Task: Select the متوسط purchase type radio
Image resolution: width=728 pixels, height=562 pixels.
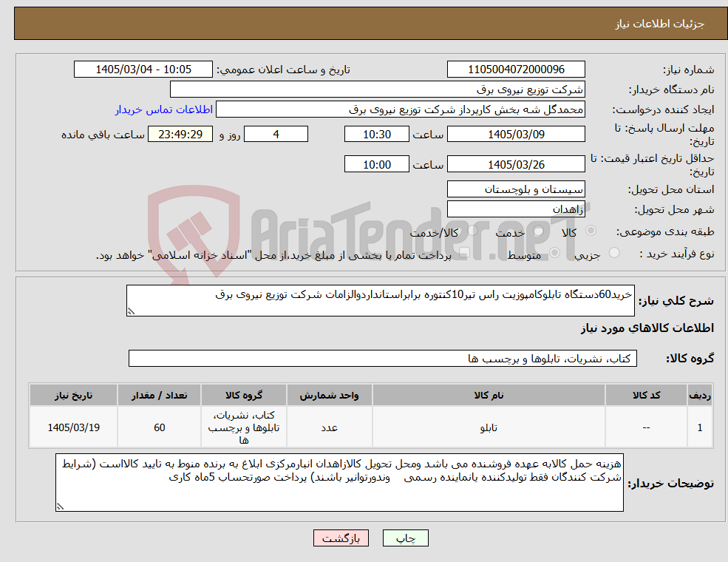Action: click(x=555, y=253)
